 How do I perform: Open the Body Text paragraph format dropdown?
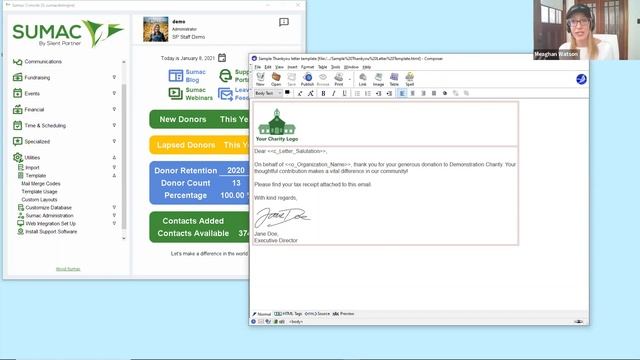(x=268, y=93)
